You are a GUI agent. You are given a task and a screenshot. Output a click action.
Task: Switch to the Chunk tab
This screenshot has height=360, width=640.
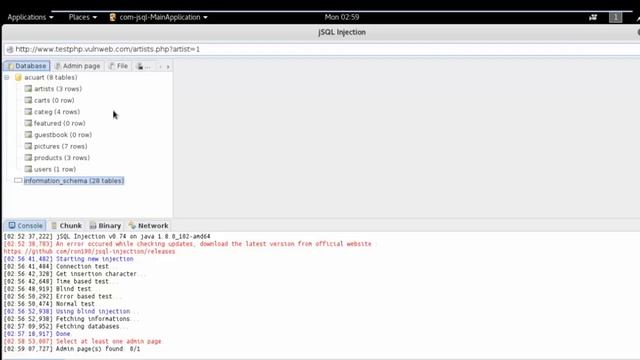(66, 225)
